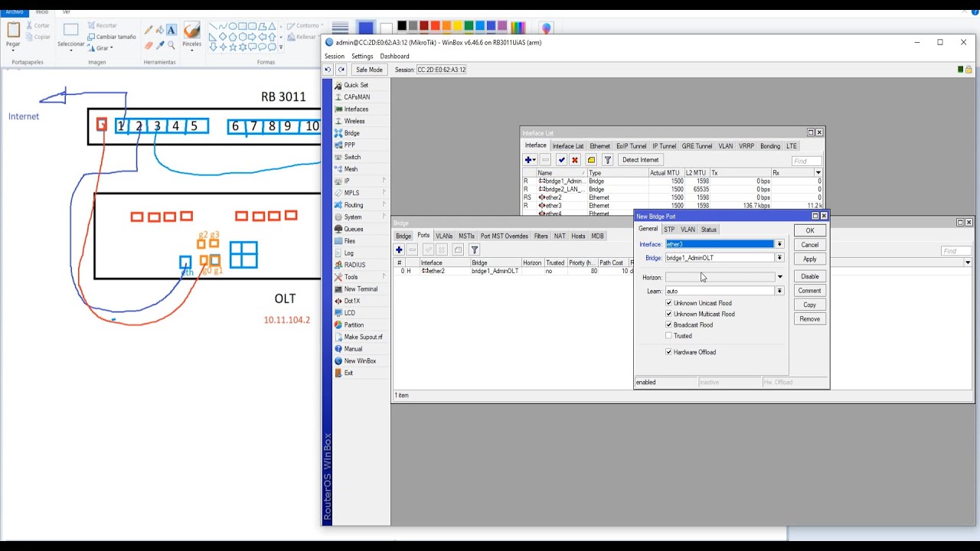
Task: Expand System submenu in sidebar
Action: click(384, 217)
